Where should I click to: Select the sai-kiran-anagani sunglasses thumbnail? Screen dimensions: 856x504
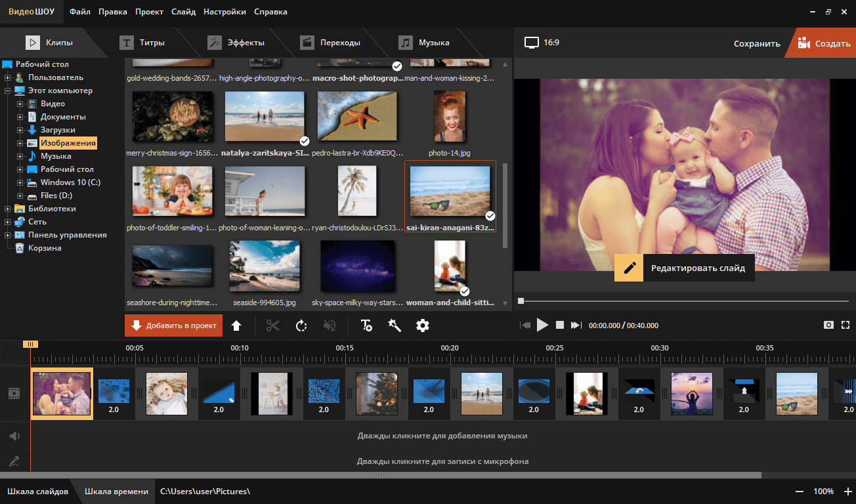pos(450,191)
